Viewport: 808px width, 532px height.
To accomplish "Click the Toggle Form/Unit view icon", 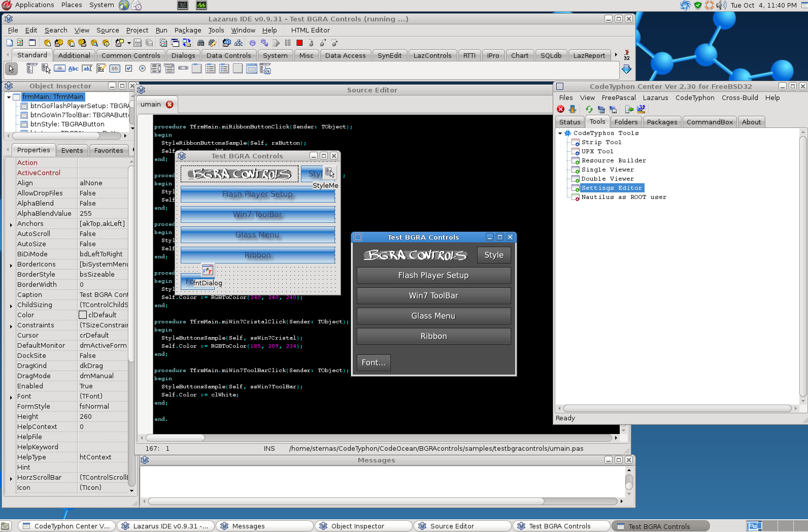I will click(x=187, y=43).
